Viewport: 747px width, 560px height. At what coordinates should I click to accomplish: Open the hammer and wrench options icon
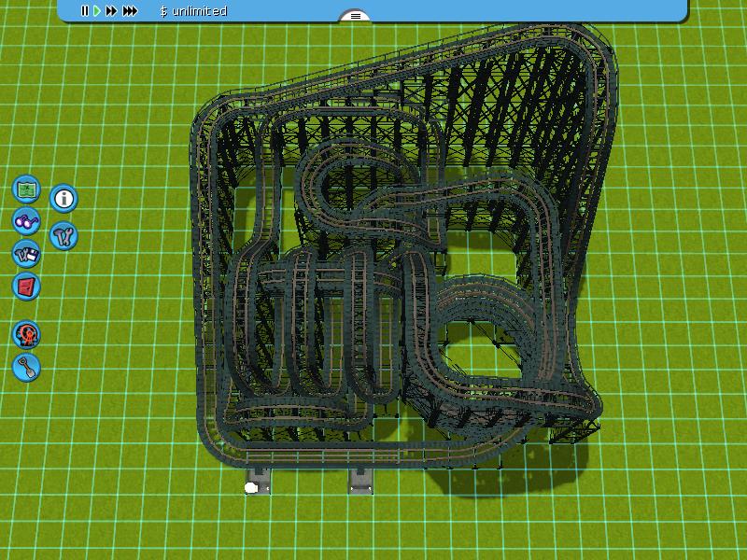(x=63, y=236)
